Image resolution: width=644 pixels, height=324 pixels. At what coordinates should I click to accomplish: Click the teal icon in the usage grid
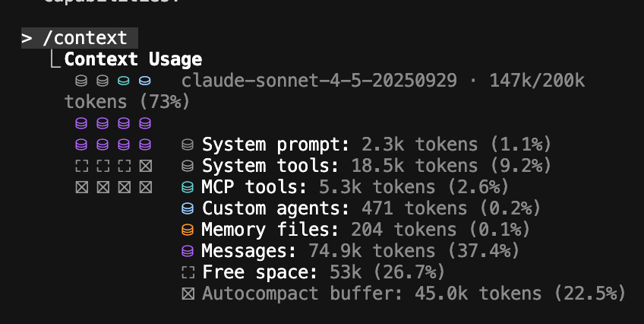pyautogui.click(x=124, y=81)
